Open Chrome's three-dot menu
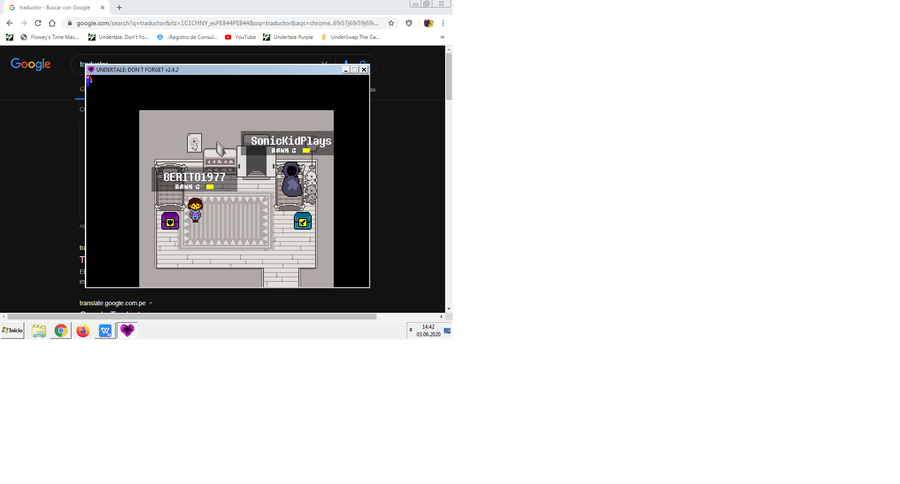Image resolution: width=900 pixels, height=484 pixels. [x=443, y=23]
